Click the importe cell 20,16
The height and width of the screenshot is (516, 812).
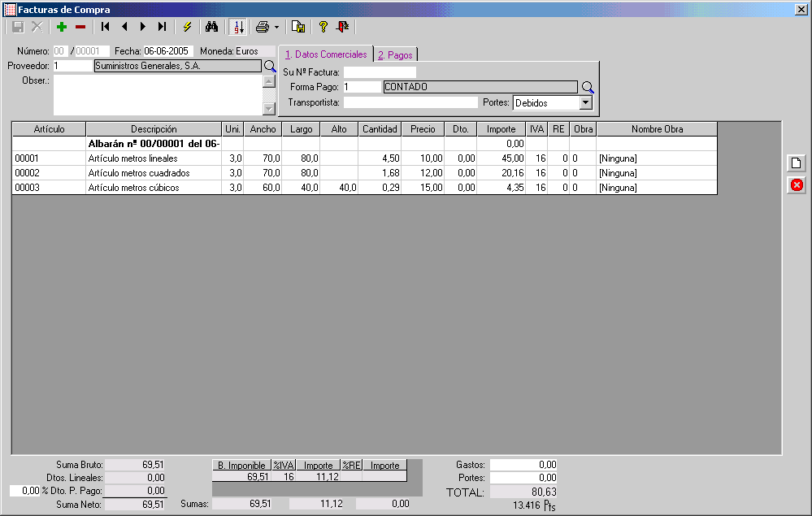click(501, 173)
